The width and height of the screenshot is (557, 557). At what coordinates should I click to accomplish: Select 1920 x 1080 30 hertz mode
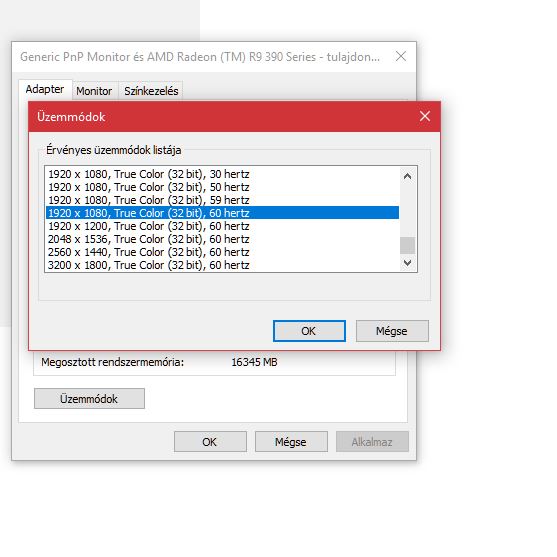click(x=222, y=174)
